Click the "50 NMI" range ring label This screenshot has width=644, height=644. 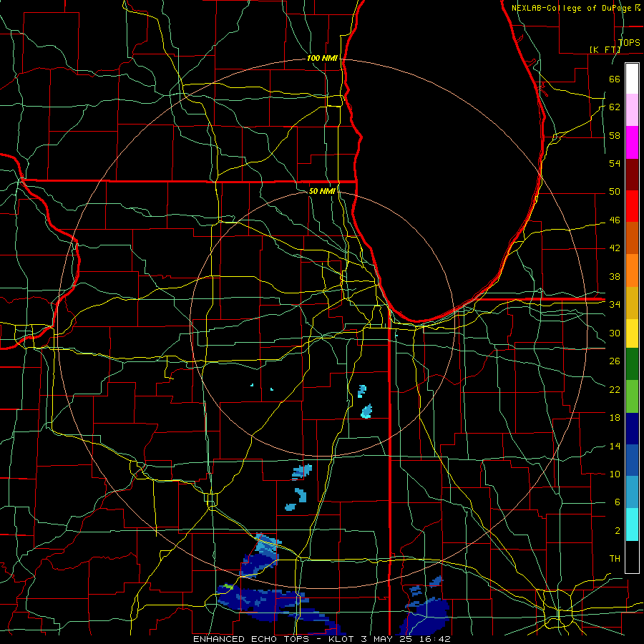tap(322, 191)
